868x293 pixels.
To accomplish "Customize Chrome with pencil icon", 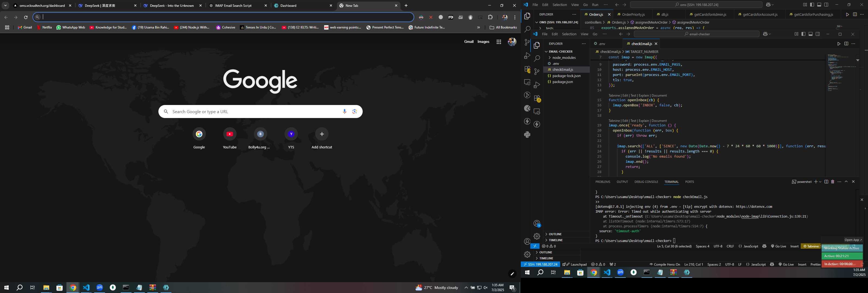I will point(512,274).
